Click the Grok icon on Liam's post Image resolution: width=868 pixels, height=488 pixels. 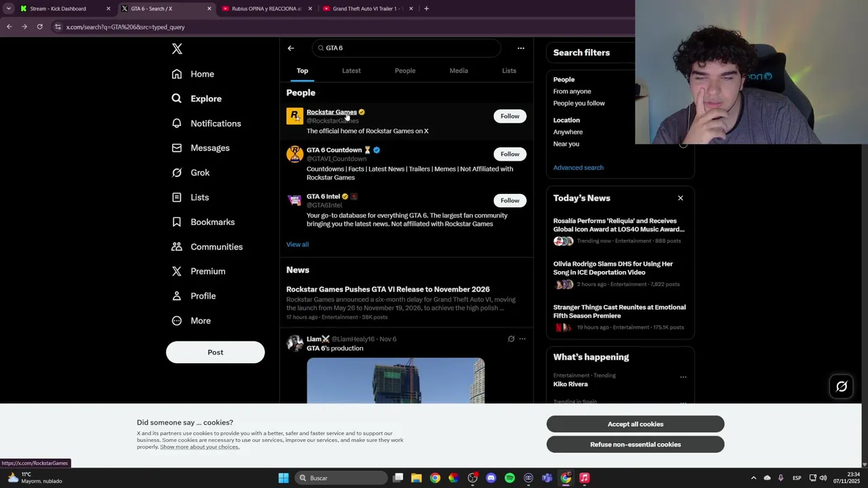(x=511, y=339)
